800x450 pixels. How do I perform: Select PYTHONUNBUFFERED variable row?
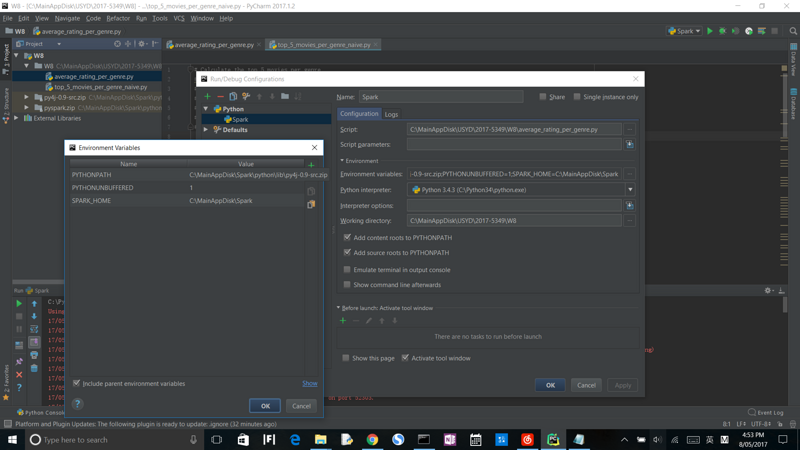pyautogui.click(x=187, y=188)
